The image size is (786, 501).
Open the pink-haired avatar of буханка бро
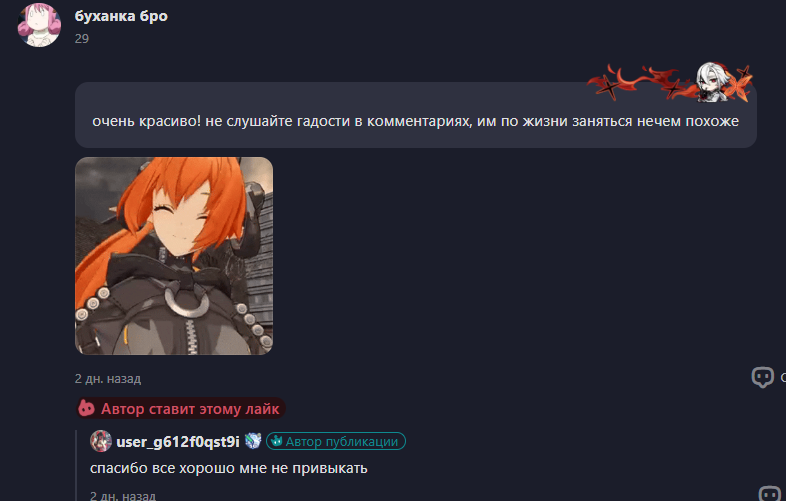[x=39, y=25]
